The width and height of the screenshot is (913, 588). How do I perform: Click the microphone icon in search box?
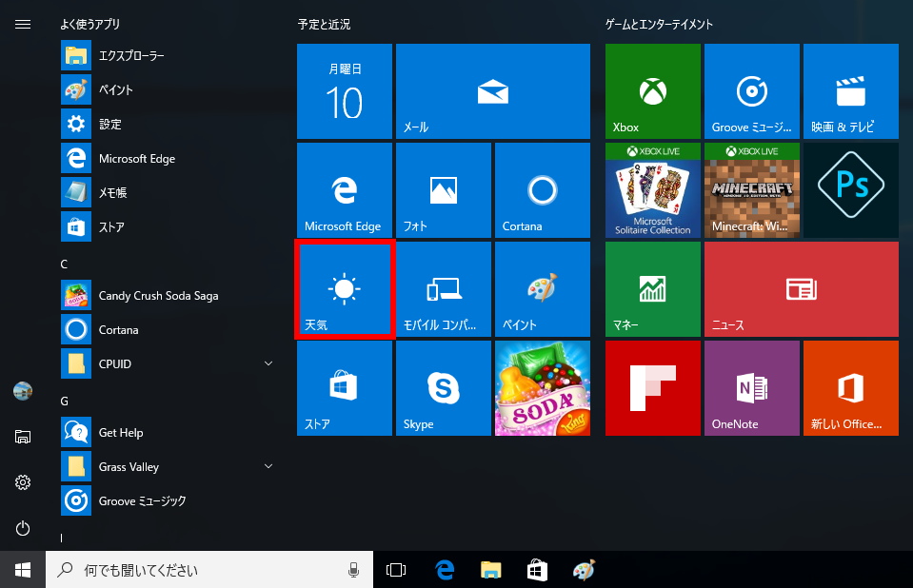pos(353,570)
